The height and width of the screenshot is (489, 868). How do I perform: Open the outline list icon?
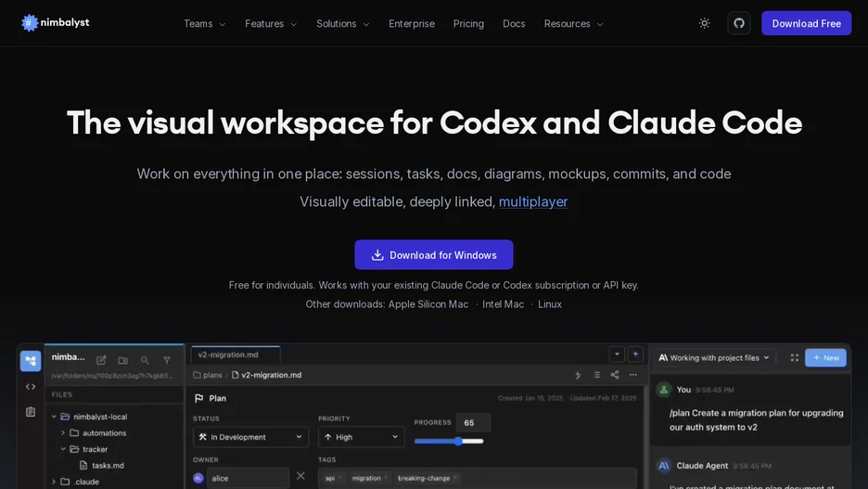597,375
